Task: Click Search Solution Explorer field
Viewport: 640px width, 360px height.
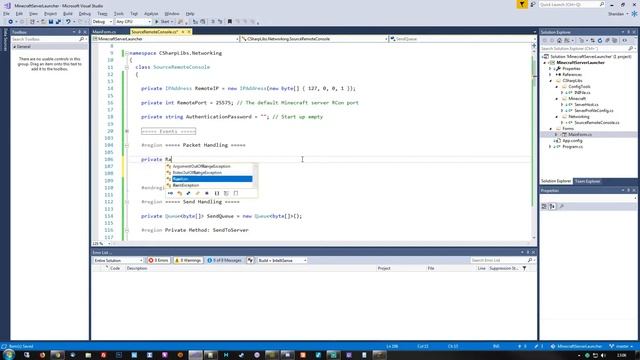Action: (588, 49)
